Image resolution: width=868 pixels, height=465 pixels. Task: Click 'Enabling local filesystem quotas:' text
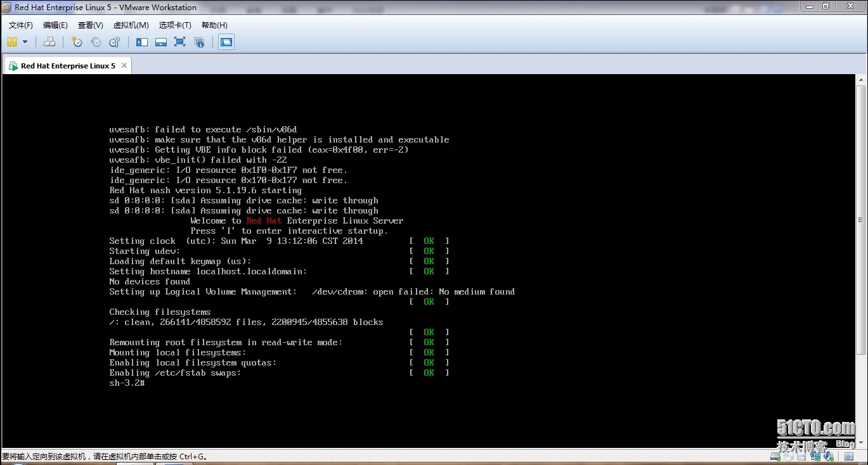[193, 362]
